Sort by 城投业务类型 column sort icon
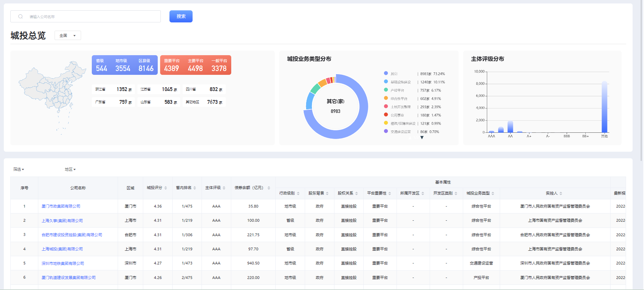This screenshot has height=290, width=644. tap(493, 193)
